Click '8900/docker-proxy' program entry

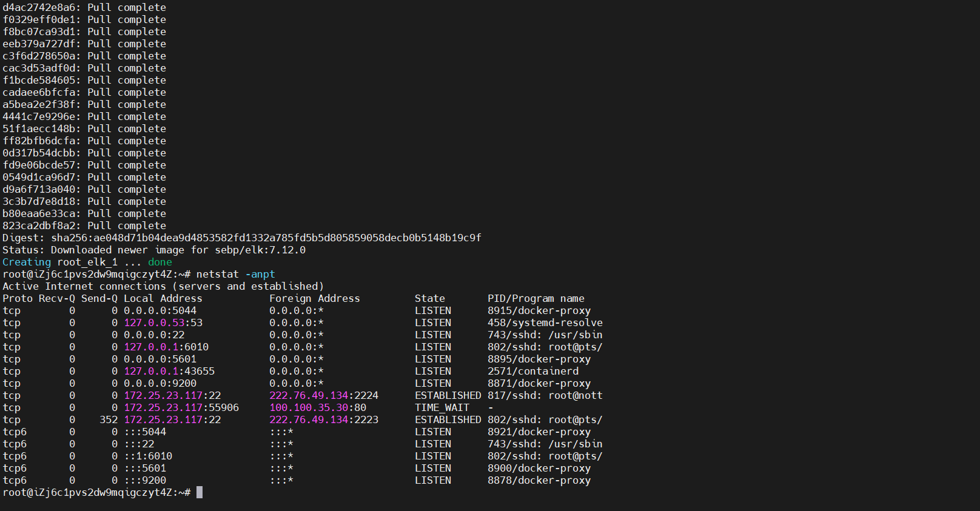[539, 468]
